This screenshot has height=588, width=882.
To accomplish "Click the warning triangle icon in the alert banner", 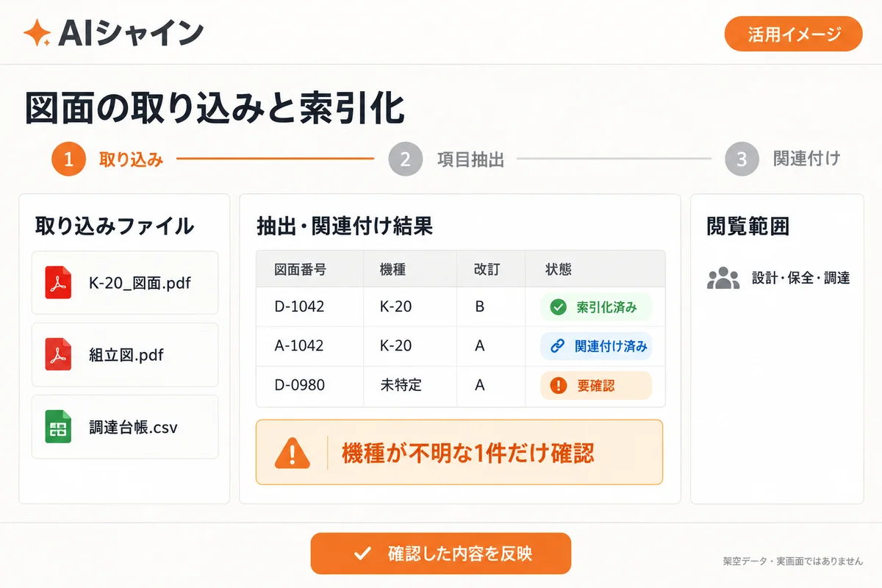I will (x=293, y=452).
